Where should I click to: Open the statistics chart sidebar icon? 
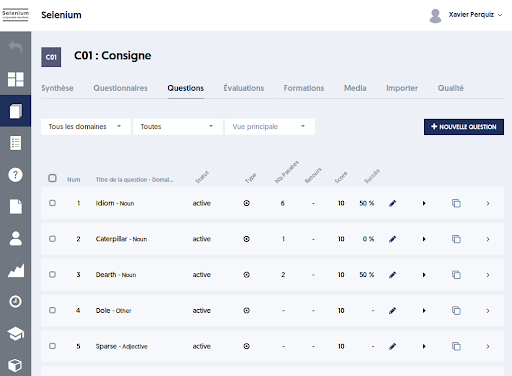15,270
